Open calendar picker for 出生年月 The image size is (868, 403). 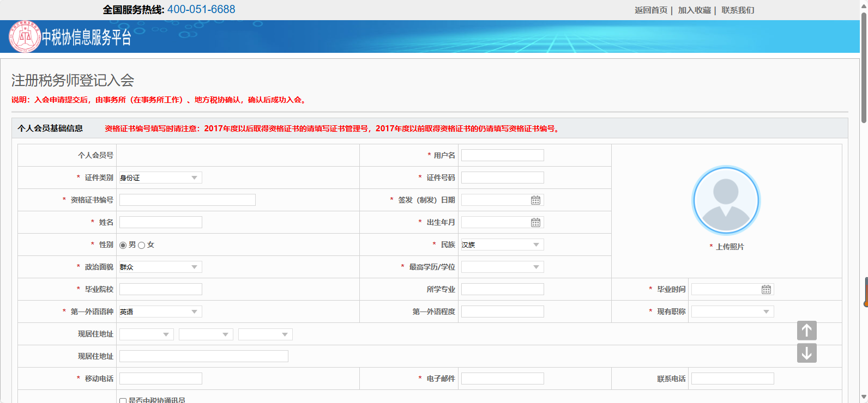click(535, 223)
